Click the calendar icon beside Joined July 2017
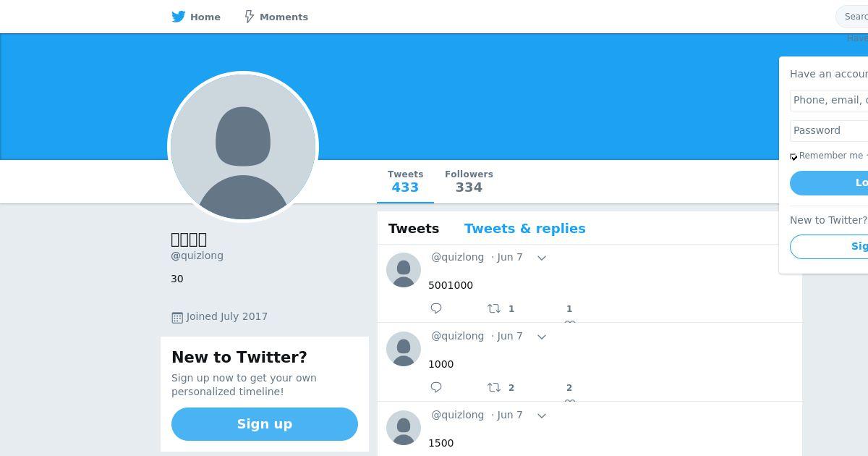Image resolution: width=868 pixels, height=456 pixels. click(x=177, y=317)
